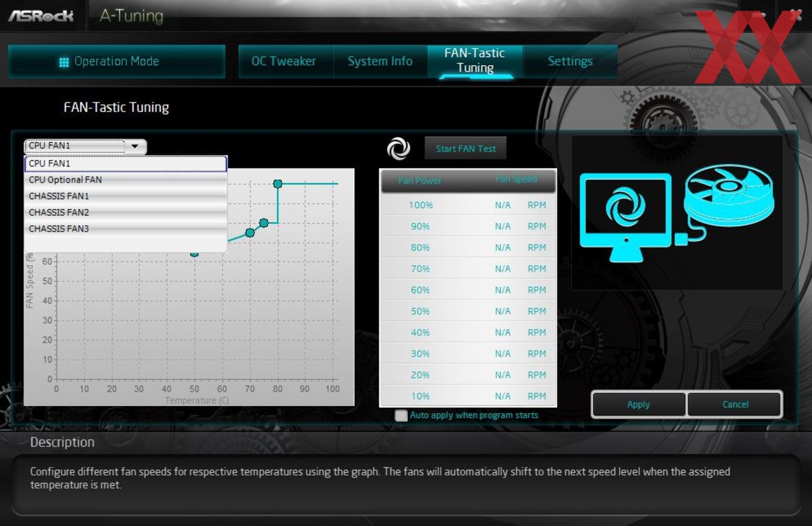This screenshot has width=812, height=526.
Task: Click the 30% fan power row
Action: pyautogui.click(x=468, y=353)
